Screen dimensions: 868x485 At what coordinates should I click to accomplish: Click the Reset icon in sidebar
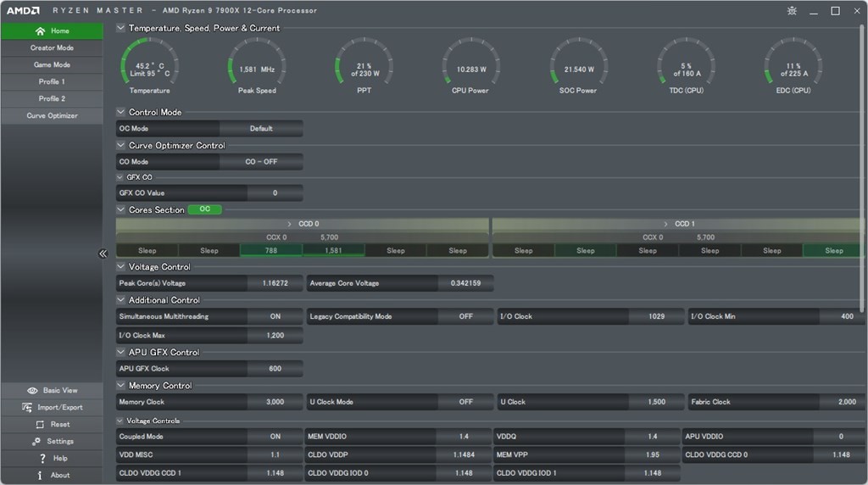click(40, 425)
